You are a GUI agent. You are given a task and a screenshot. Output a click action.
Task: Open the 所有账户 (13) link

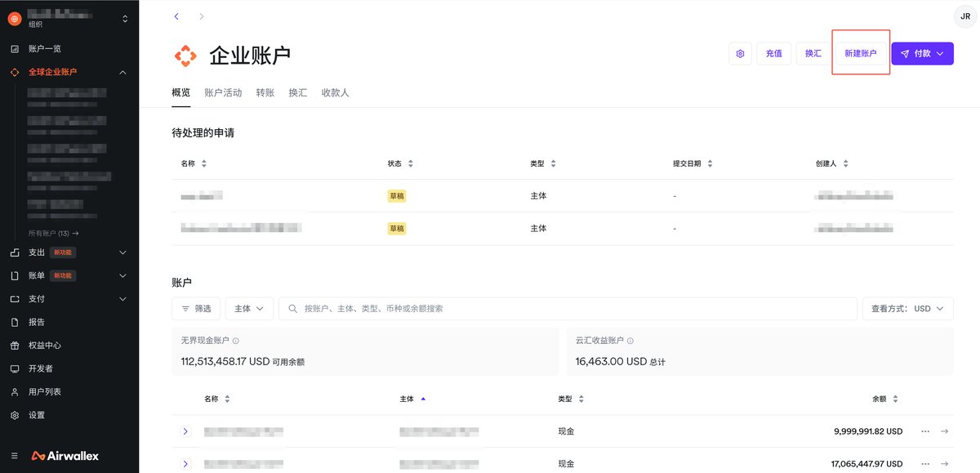click(54, 234)
